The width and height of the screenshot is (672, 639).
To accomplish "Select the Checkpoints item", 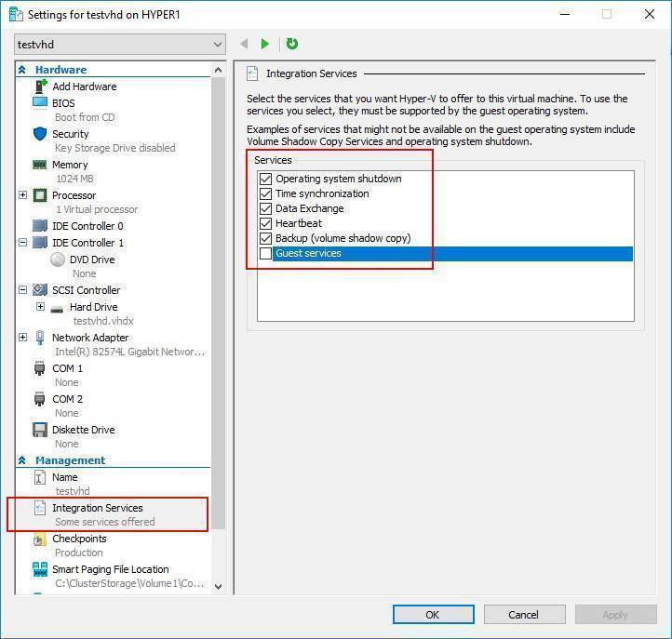I will coord(79,539).
